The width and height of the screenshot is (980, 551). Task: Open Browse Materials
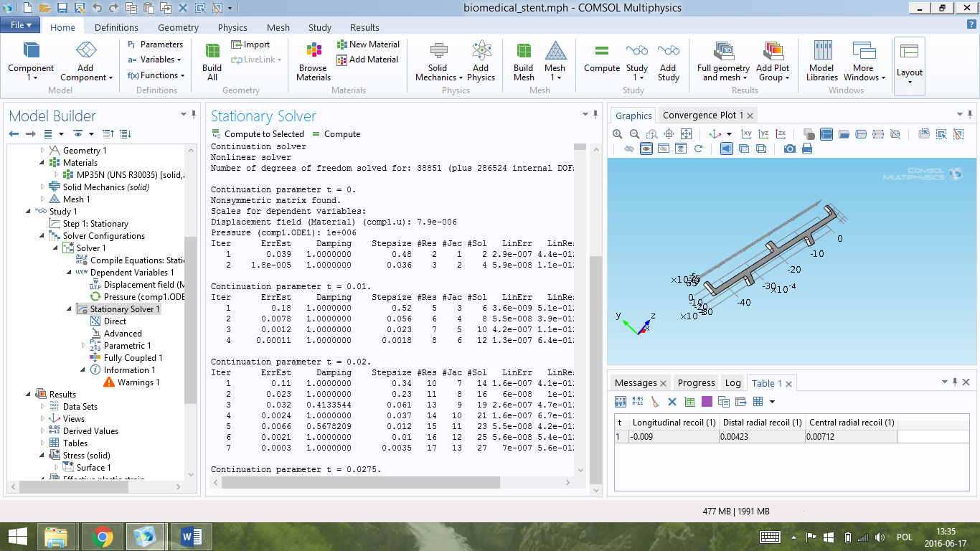coord(314,62)
